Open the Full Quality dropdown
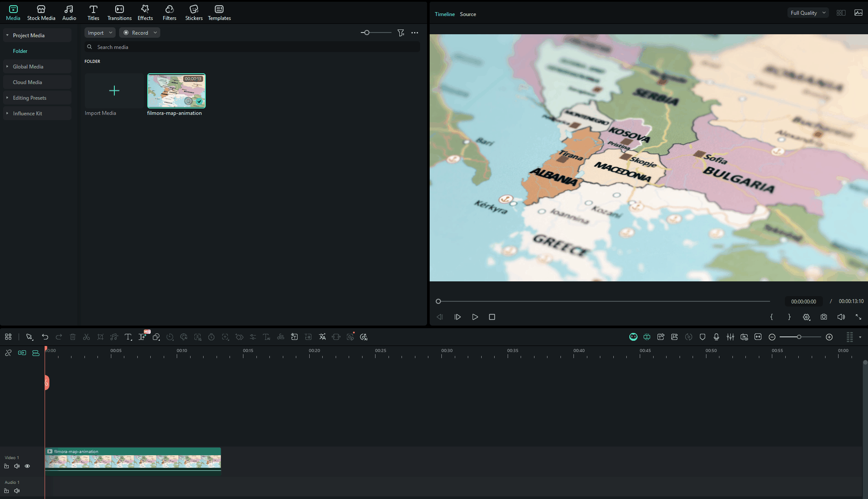Screen dimensions: 868x499 pos(807,13)
